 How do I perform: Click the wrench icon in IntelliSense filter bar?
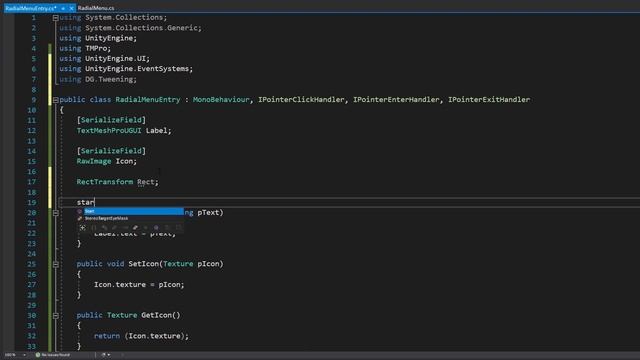pos(135,228)
